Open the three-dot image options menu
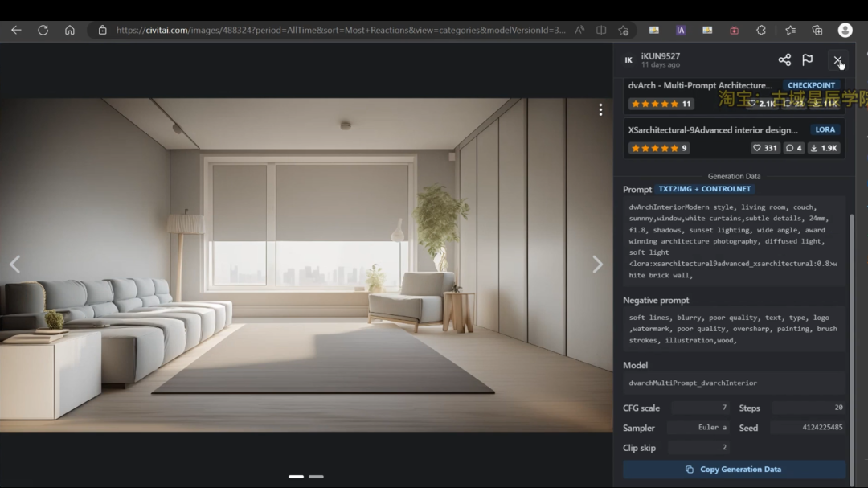Viewport: 868px width, 488px height. (x=600, y=110)
